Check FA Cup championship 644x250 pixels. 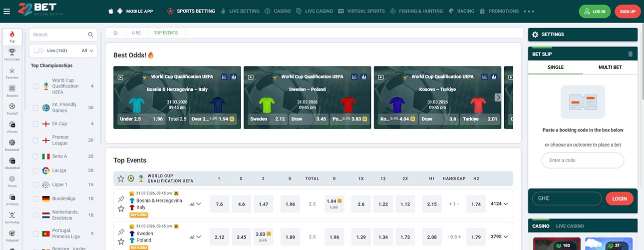point(35,123)
